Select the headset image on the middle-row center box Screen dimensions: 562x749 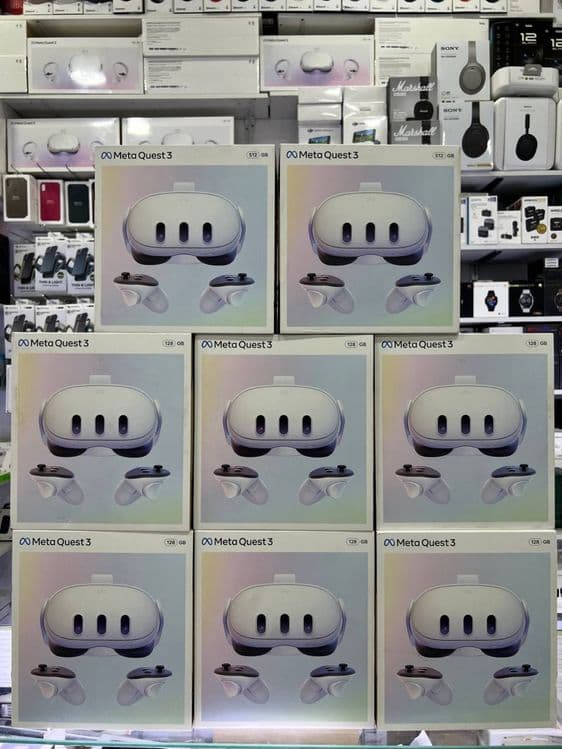coord(284,418)
